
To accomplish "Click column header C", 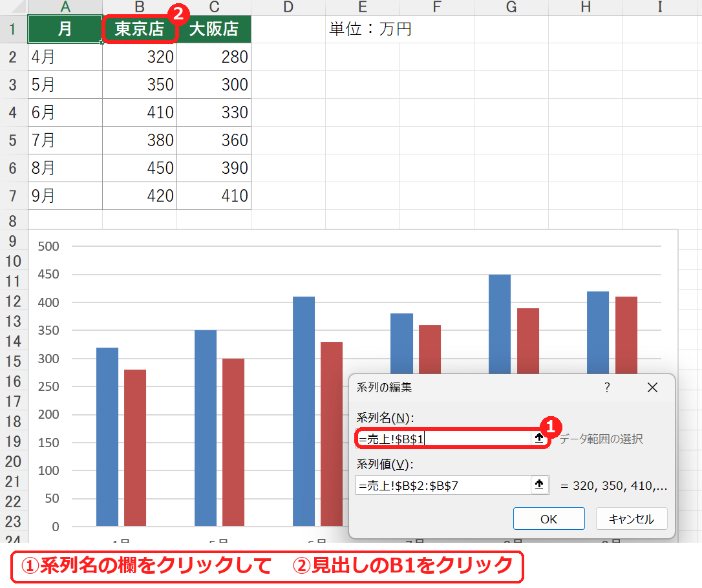I will click(x=214, y=7).
